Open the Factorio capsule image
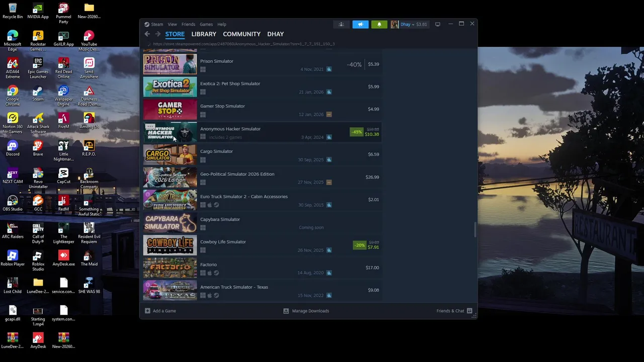Image resolution: width=644 pixels, height=362 pixels. click(170, 268)
